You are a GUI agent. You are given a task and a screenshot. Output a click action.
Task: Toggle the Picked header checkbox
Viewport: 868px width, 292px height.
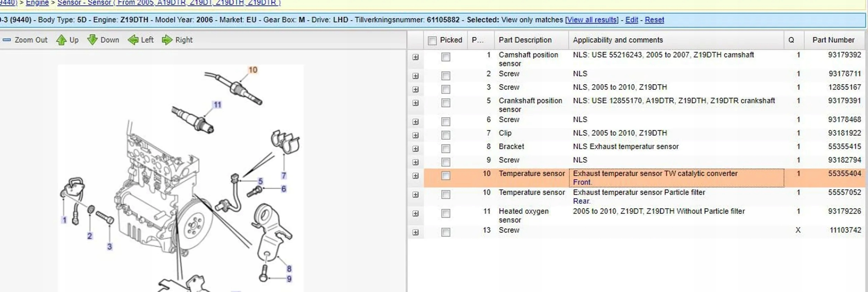[432, 41]
